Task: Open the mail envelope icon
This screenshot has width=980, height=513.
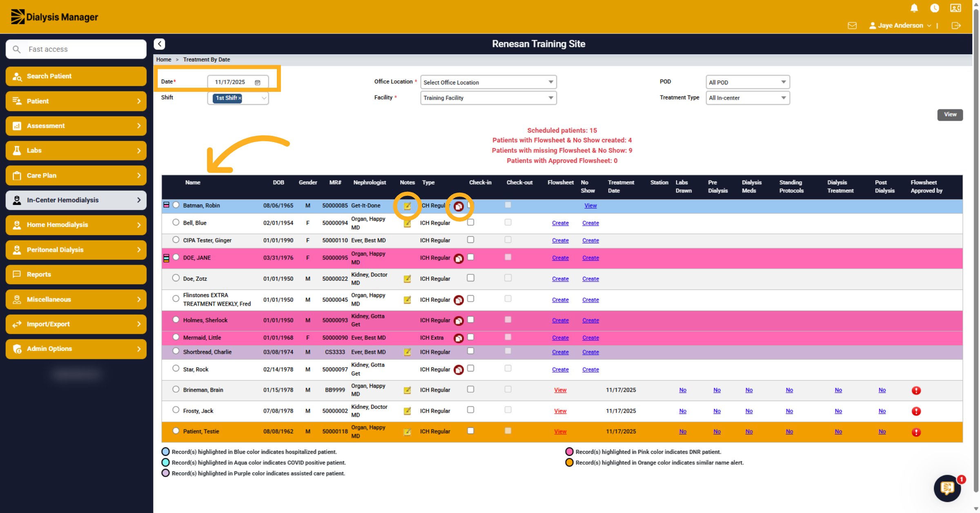Action: (x=852, y=25)
